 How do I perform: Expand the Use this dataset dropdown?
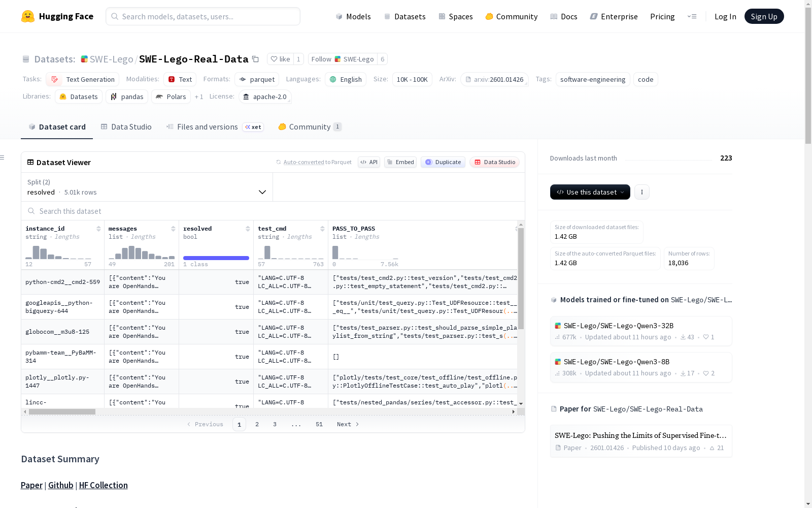point(590,192)
